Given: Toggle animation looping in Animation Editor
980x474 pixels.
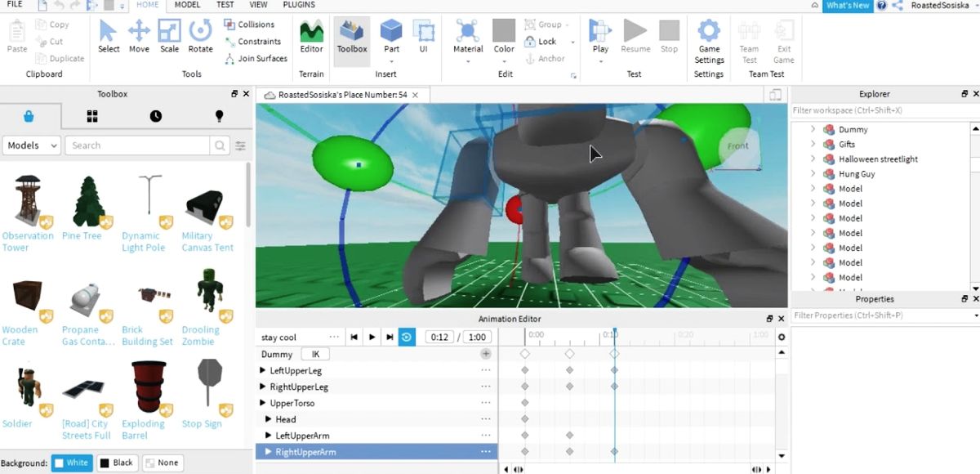Looking at the screenshot, I should (407, 337).
